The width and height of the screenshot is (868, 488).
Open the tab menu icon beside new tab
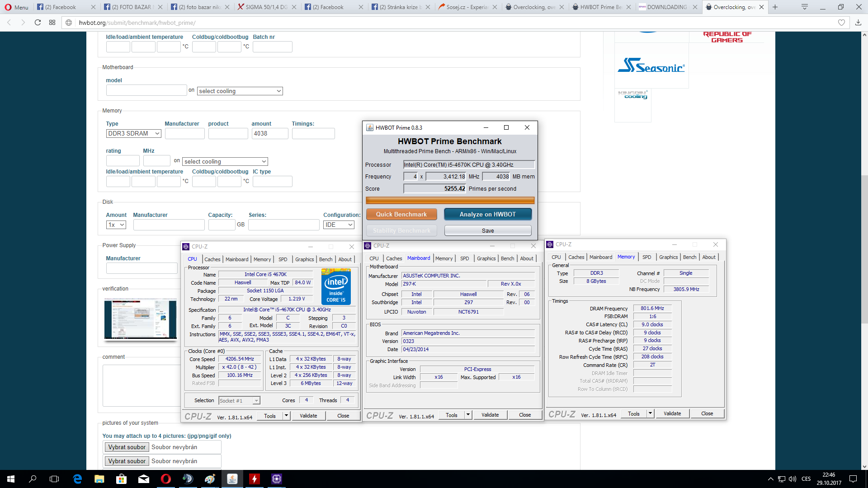tap(805, 7)
